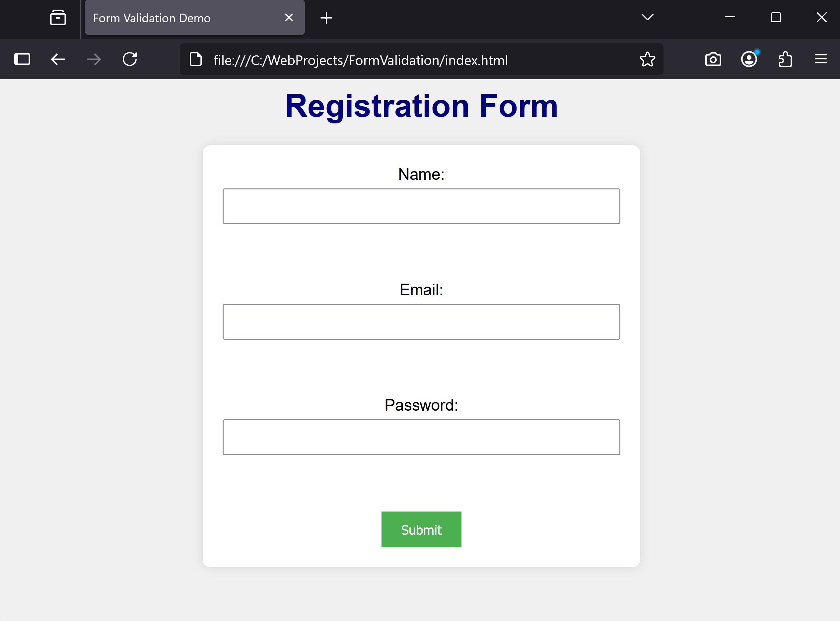
Task: Open the list-all-tabs dropdown chevron
Action: tap(647, 17)
